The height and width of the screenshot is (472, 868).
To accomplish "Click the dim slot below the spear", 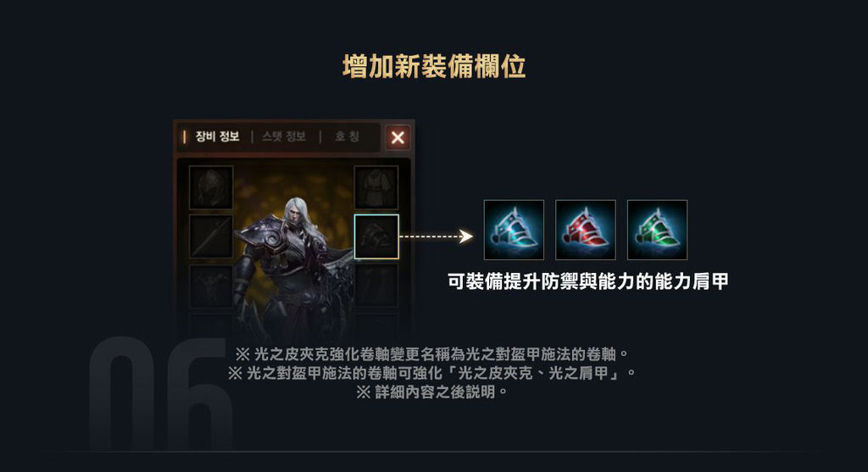I will pos(211,286).
